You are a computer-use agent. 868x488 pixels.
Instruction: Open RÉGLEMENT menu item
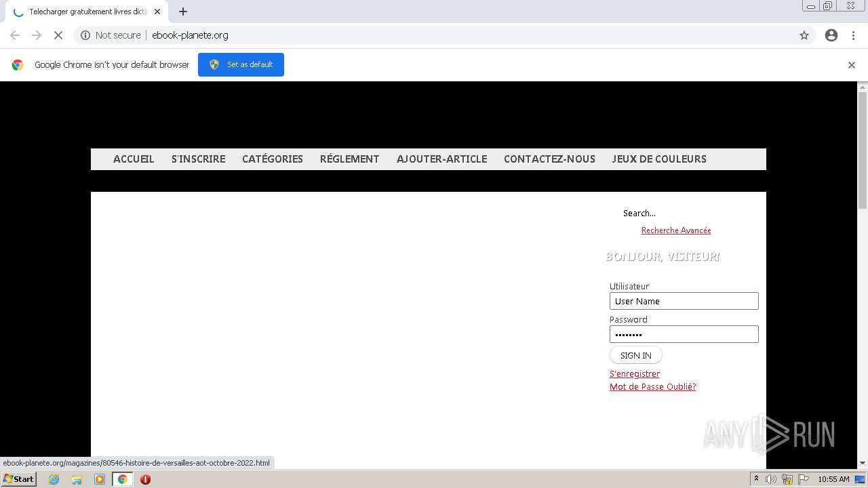pyautogui.click(x=349, y=159)
